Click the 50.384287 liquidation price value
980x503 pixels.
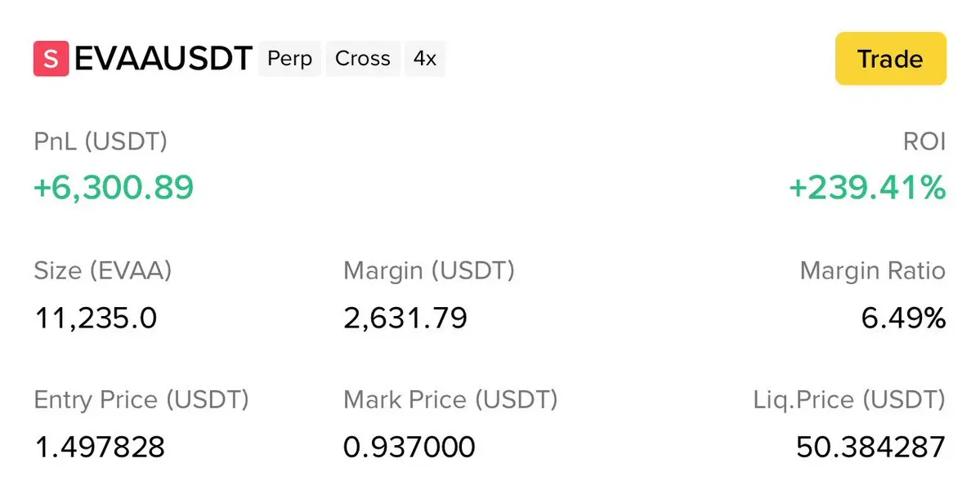pyautogui.click(x=870, y=447)
